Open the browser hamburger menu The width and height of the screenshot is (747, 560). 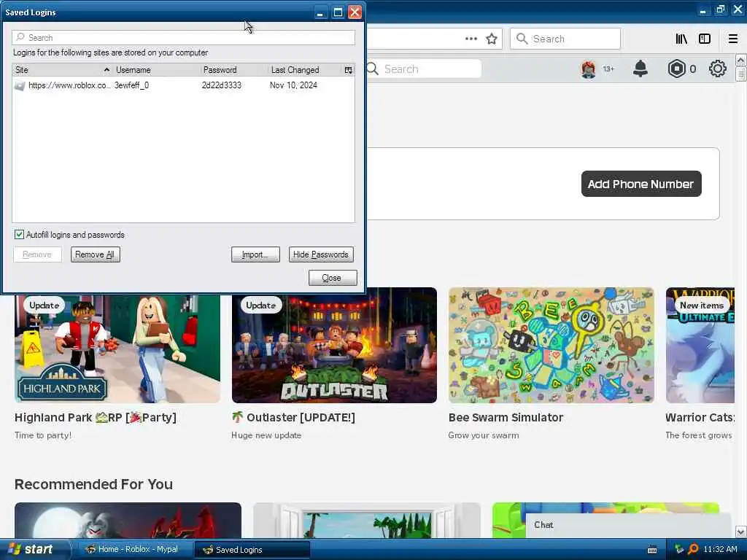pyautogui.click(x=732, y=39)
